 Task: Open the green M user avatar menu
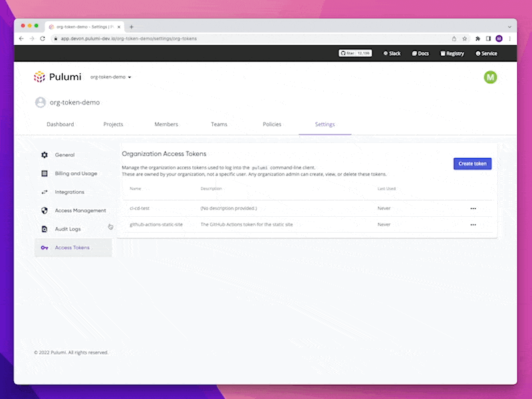pyautogui.click(x=490, y=77)
